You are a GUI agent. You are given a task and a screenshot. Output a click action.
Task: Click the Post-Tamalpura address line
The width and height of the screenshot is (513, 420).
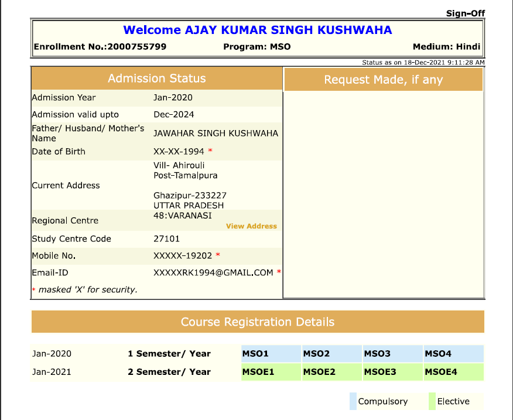186,176
